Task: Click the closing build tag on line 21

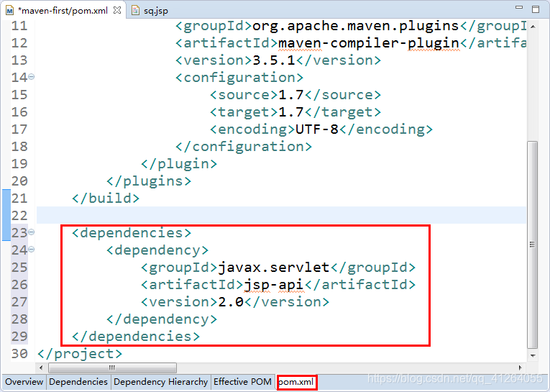Action: pyautogui.click(x=106, y=199)
